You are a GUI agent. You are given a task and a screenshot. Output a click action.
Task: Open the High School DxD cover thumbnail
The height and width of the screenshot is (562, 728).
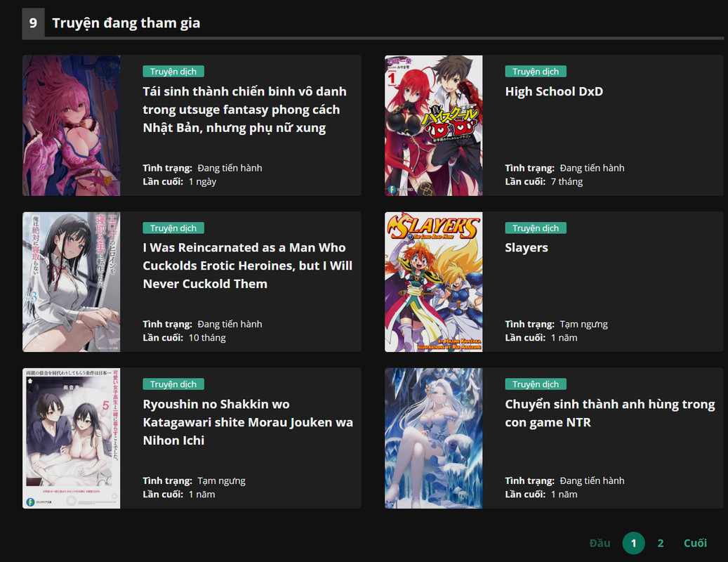coord(433,126)
